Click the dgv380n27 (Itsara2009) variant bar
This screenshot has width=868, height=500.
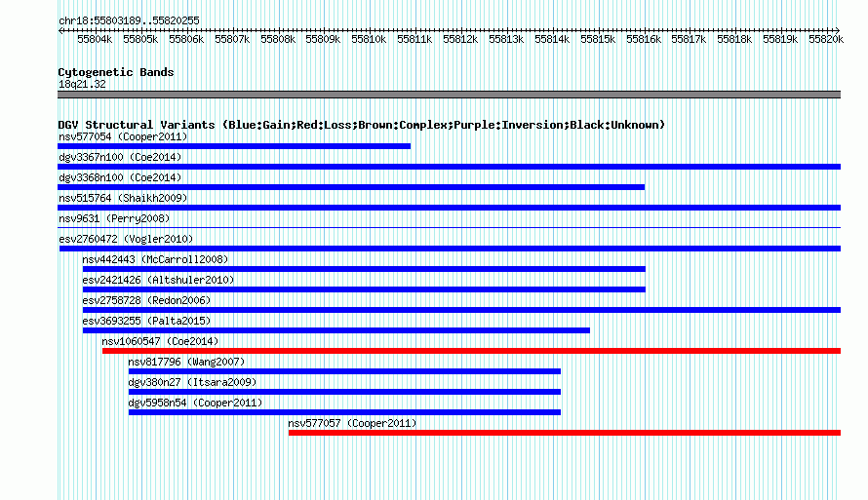point(344,392)
